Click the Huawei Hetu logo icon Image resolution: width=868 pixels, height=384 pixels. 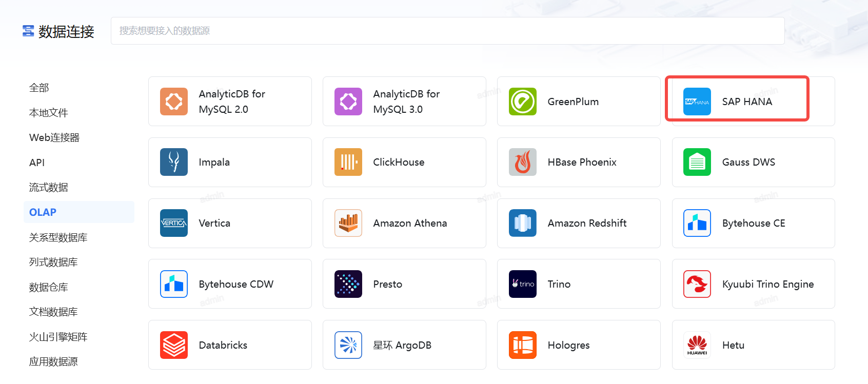697,345
